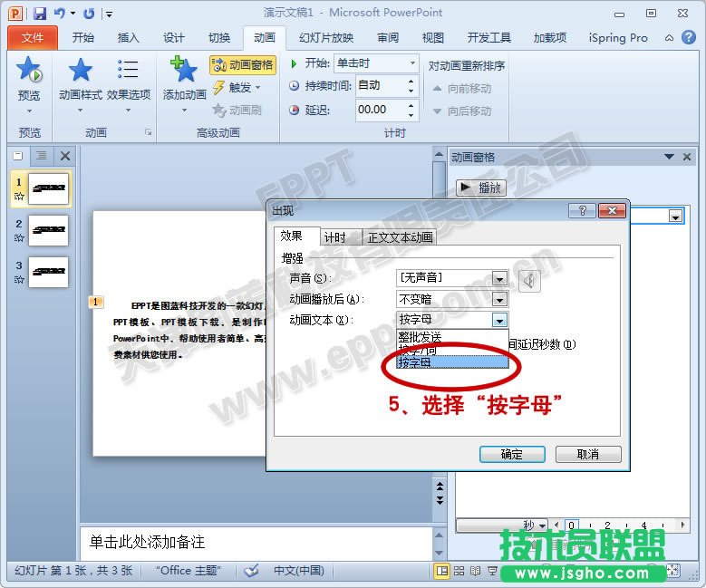Click 取消 Cancel in the dialog
The width and height of the screenshot is (706, 588).
click(x=588, y=454)
